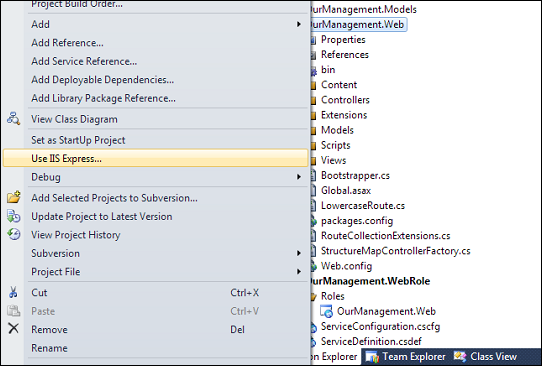The height and width of the screenshot is (366, 542).
Task: Choose Use IIS Express from context menu
Action: tap(156, 158)
